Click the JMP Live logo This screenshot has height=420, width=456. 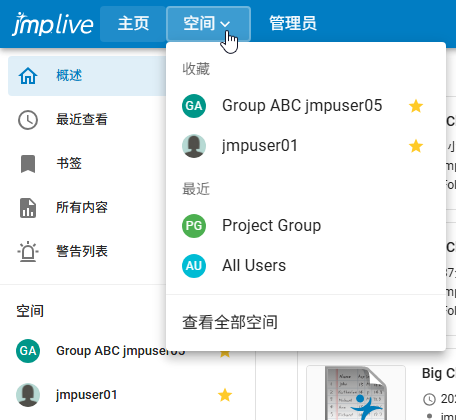point(52,24)
